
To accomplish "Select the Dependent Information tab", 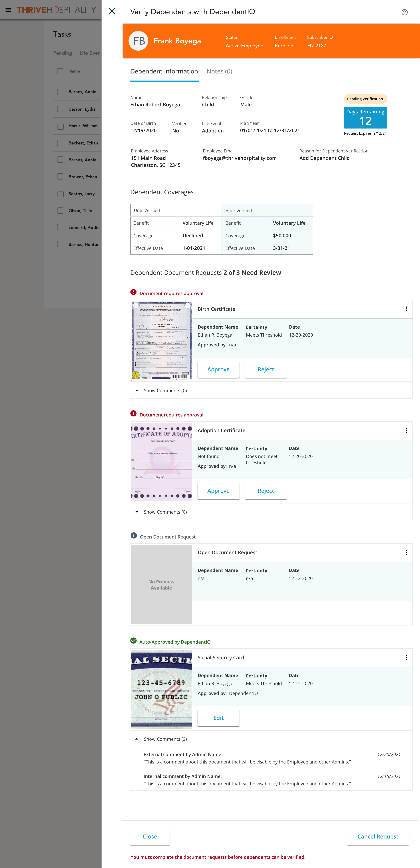I will point(164,71).
